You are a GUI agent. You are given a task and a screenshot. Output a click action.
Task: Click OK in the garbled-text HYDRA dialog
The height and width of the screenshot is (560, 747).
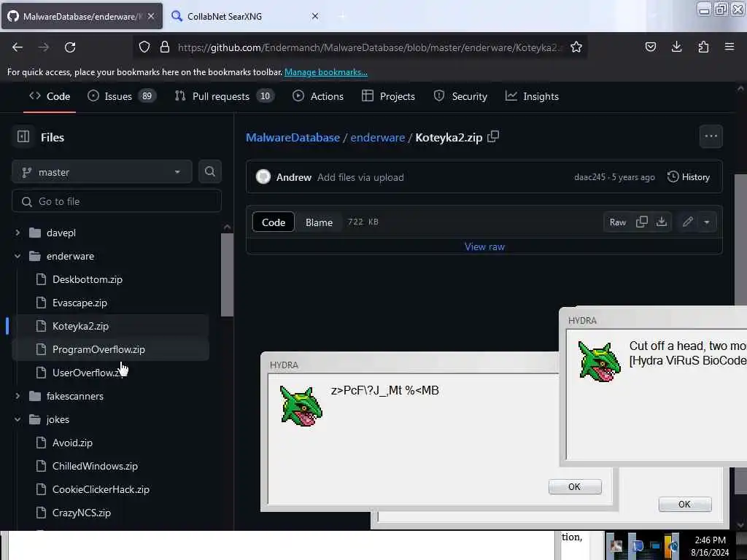575,486
